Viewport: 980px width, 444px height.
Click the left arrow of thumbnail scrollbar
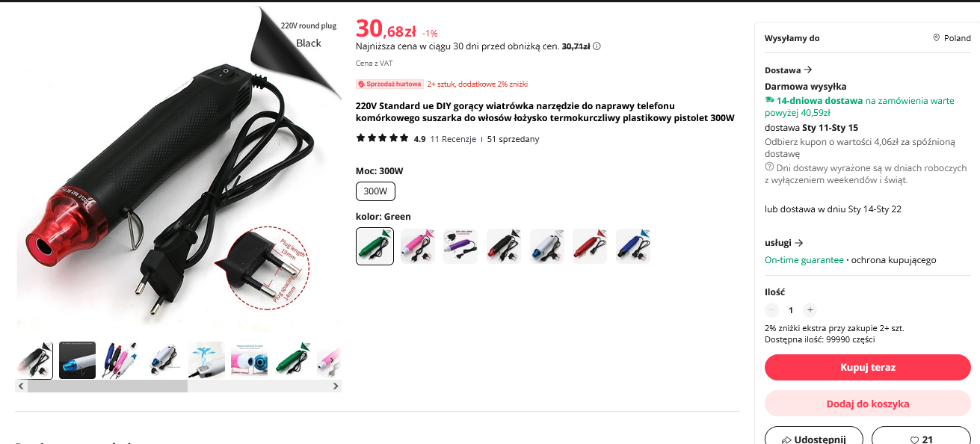tap(21, 386)
